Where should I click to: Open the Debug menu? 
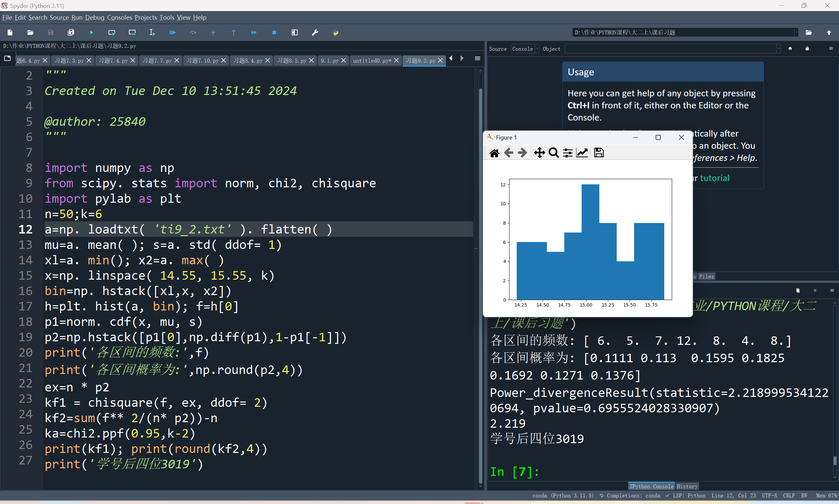click(x=94, y=17)
